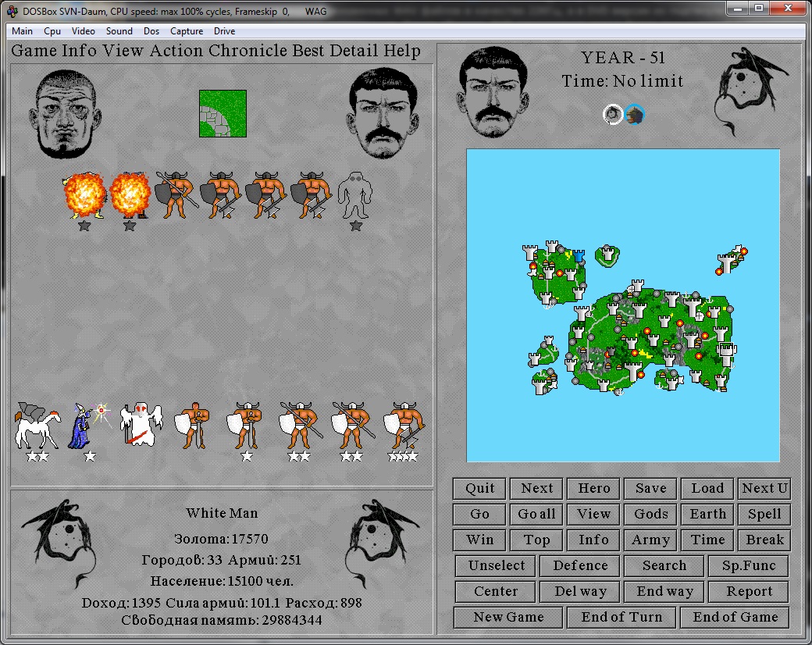Click the Sp.Func button
The width and height of the screenshot is (812, 645).
749,565
